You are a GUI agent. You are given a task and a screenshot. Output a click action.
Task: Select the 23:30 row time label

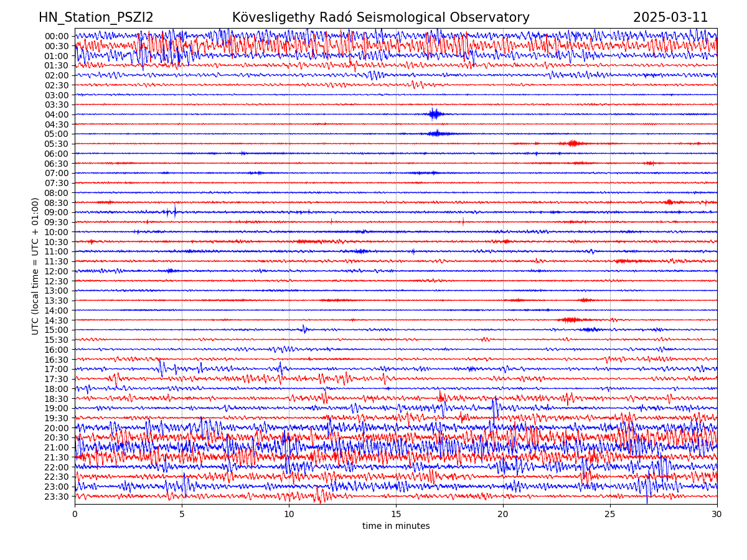click(x=57, y=497)
